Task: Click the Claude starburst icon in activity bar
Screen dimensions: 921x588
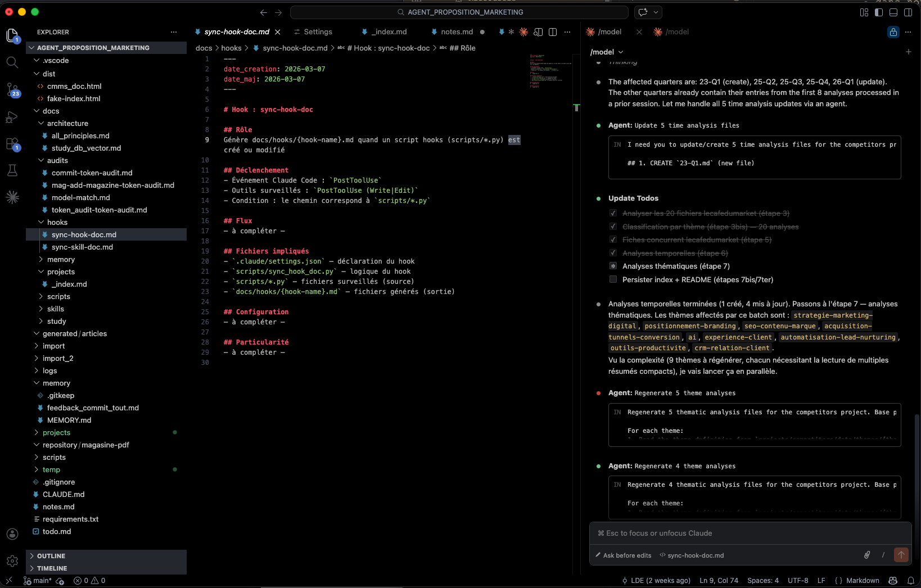Action: [x=12, y=197]
